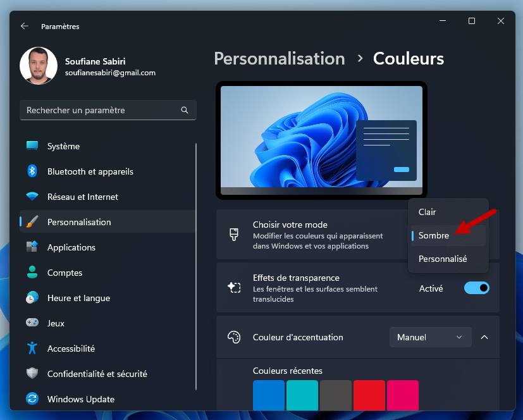
Task: Click Soufiane Sabiri's profile picture
Action: point(39,66)
